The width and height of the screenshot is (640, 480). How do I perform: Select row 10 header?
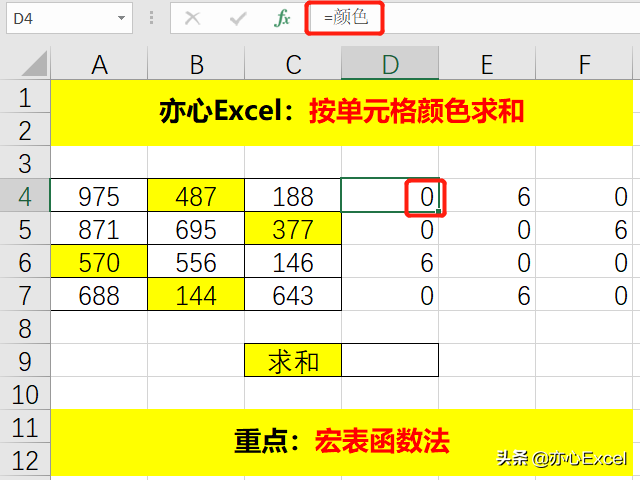click(25, 393)
